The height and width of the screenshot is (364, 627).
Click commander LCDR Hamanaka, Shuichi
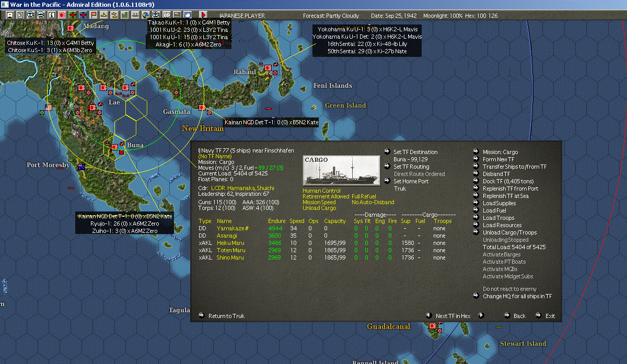coord(242,188)
